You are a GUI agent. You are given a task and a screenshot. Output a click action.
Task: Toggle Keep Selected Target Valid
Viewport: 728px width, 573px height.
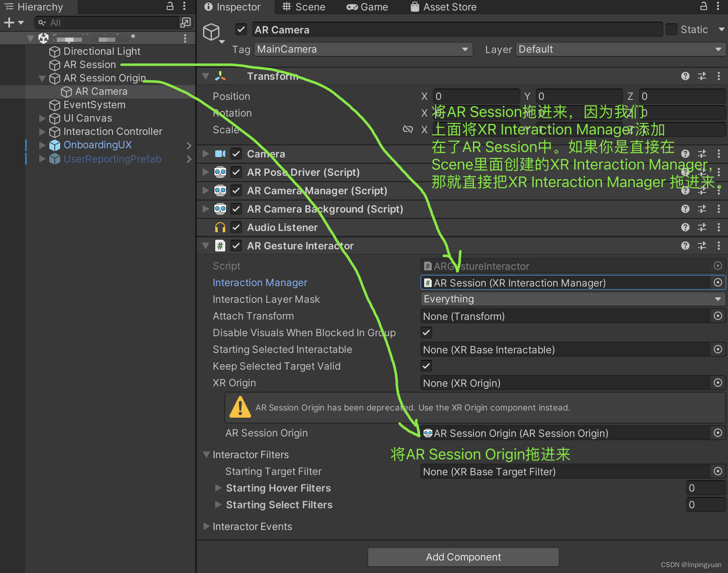pos(426,366)
